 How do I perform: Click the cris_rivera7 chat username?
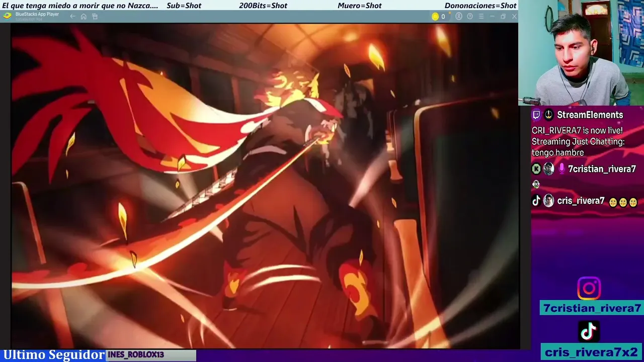point(581,201)
